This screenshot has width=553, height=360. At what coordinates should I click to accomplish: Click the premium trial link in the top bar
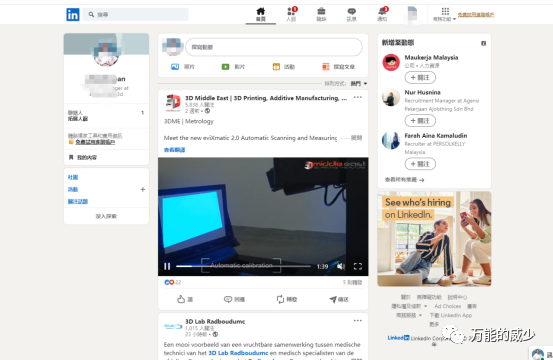pyautogui.click(x=476, y=14)
